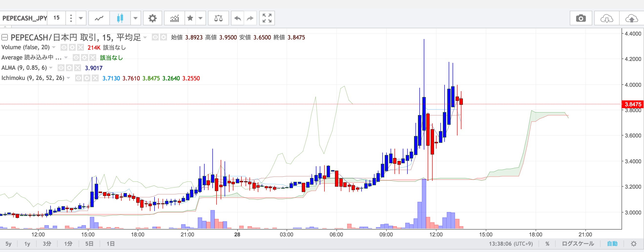Click the PEPECASH_JPY symbol search field

pyautogui.click(x=24, y=18)
